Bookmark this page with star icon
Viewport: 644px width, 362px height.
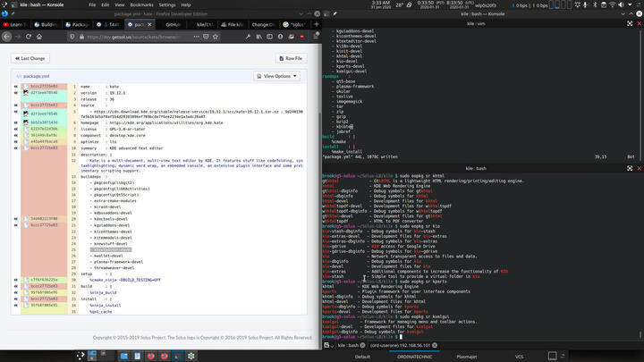[216, 37]
